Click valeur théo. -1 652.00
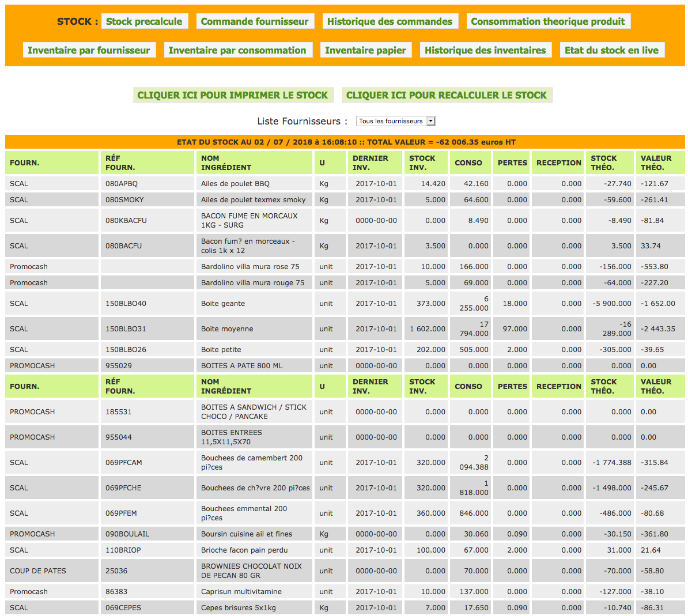This screenshot has width=688, height=616. (657, 304)
